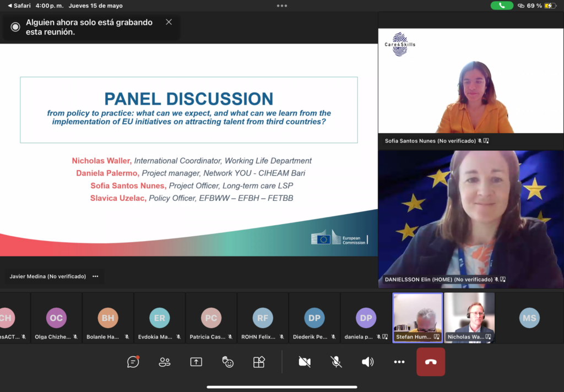Open the share content screen
This screenshot has height=392, width=564.
click(196, 362)
